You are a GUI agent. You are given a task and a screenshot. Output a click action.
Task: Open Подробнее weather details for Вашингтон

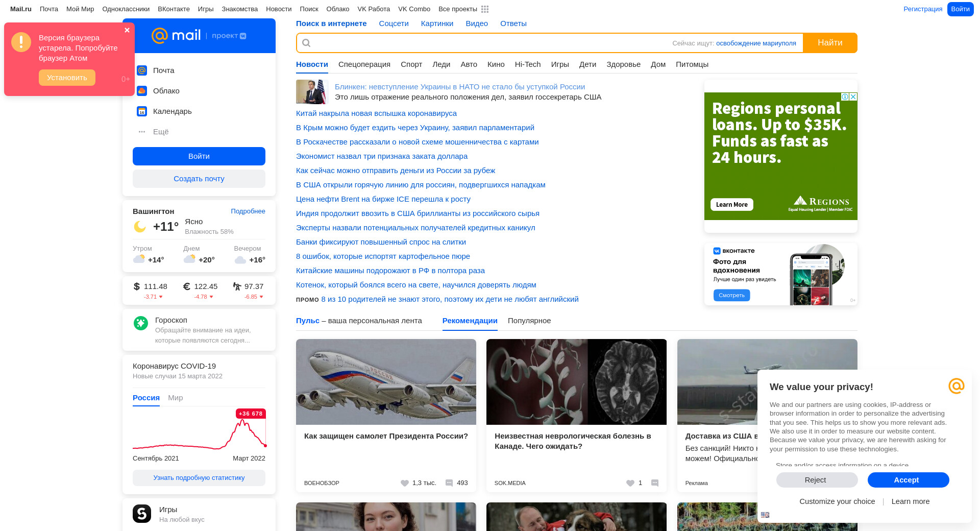click(248, 211)
